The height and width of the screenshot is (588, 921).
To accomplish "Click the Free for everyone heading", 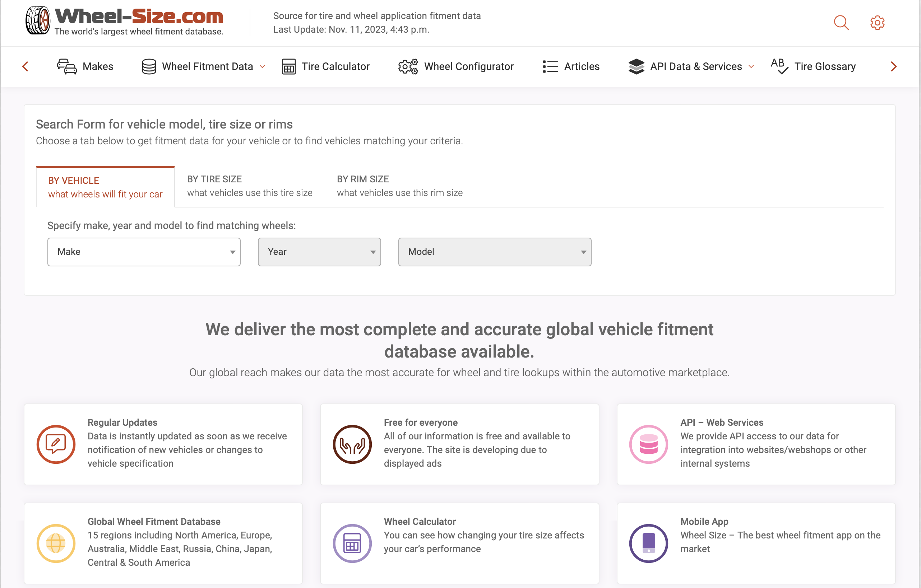I will point(421,423).
